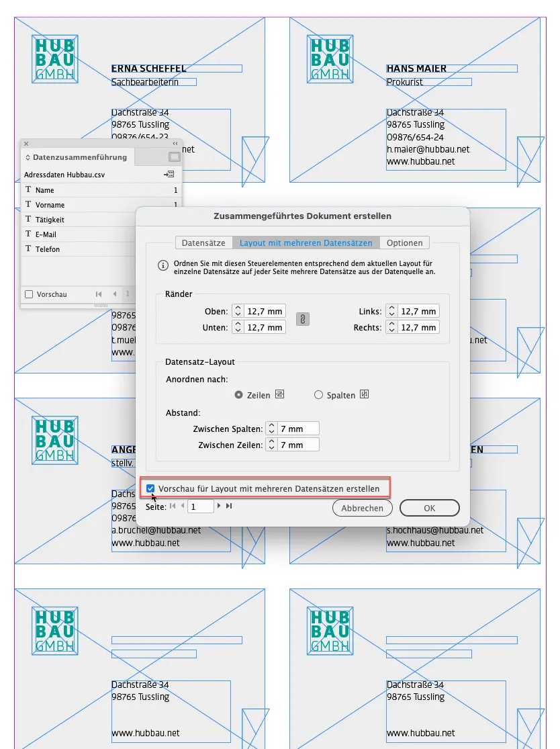Increase Oben margin using its up stepper
560x749 pixels.
point(238,308)
